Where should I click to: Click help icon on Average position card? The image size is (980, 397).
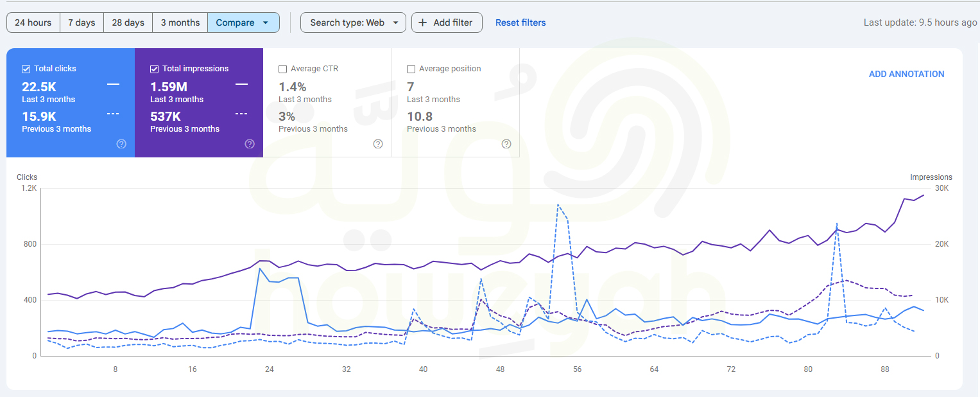click(506, 144)
